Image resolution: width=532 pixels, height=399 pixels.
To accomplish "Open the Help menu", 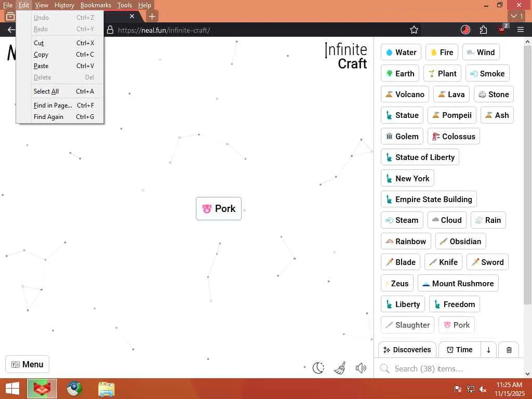I will point(144,5).
